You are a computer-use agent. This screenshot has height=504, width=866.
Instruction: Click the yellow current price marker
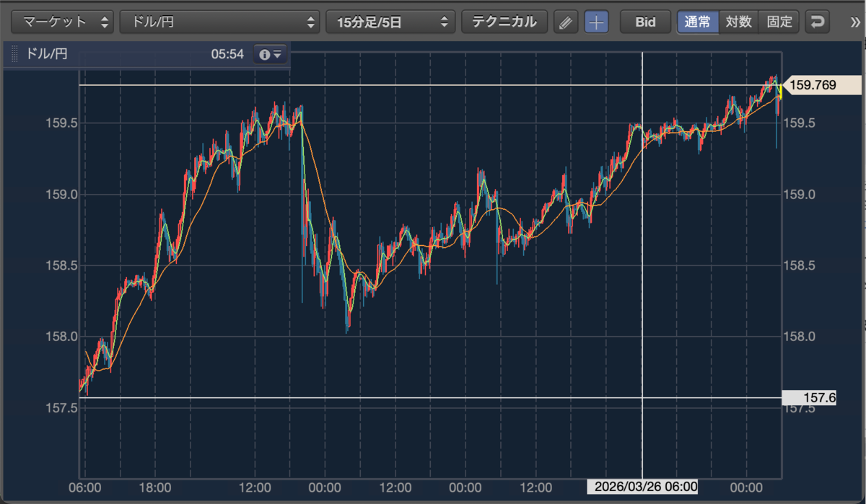pyautogui.click(x=780, y=92)
